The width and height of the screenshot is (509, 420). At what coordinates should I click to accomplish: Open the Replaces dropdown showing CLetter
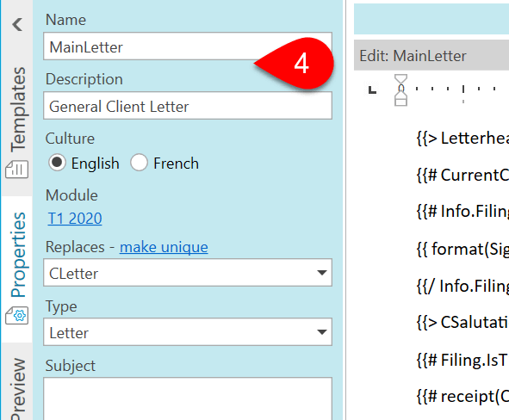pyautogui.click(x=188, y=273)
